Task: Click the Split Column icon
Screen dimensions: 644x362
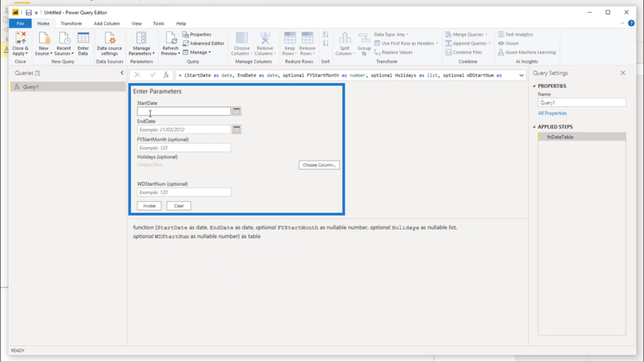Action: 345,38
